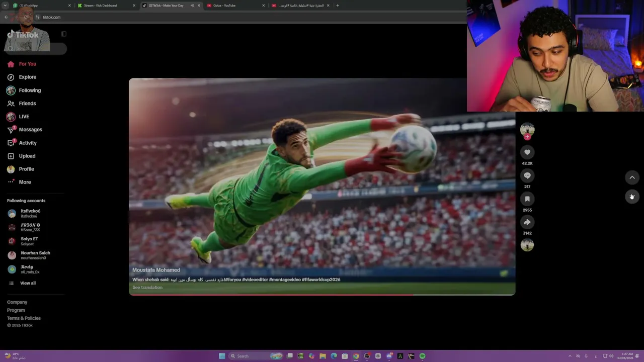Open the comments on this video
Viewport: 644px width, 362px height.
pyautogui.click(x=527, y=175)
